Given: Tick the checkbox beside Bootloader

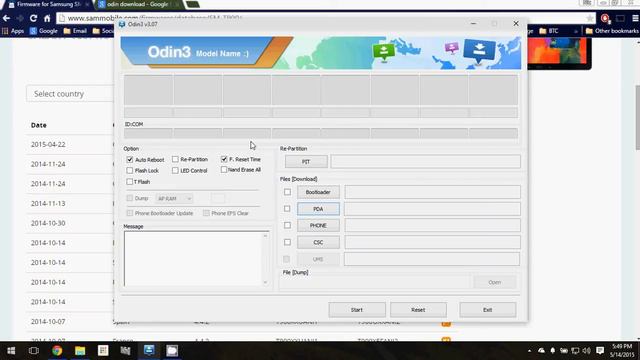Looking at the screenshot, I should [287, 192].
